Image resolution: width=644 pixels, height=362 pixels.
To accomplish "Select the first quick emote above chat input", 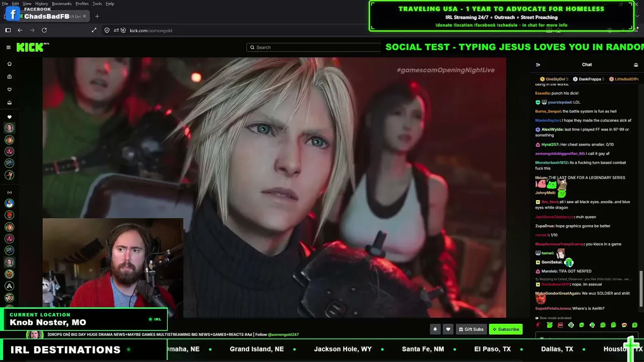I will coord(539,325).
